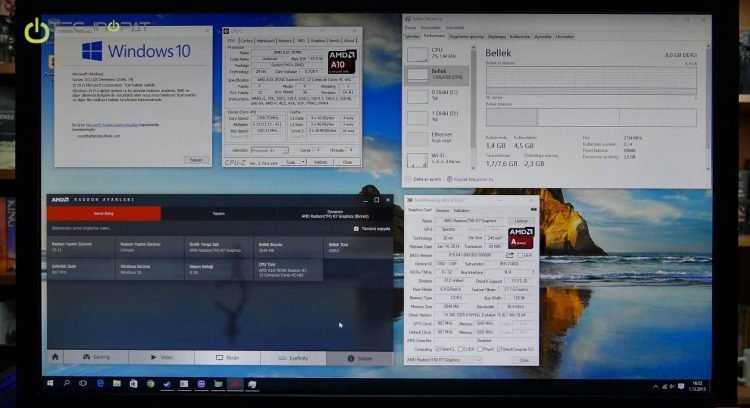This screenshot has height=408, width=750.
Task: Click GPU-Z camera screenshot icon
Action: click(x=533, y=210)
